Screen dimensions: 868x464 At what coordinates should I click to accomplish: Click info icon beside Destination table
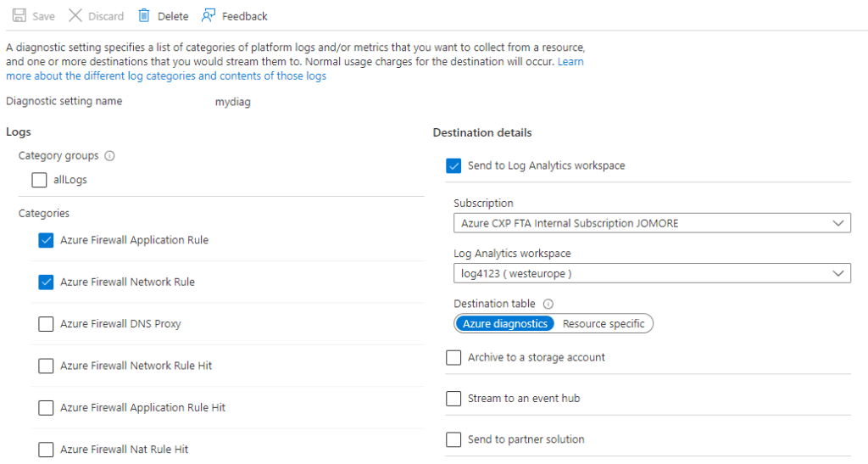coord(548,304)
